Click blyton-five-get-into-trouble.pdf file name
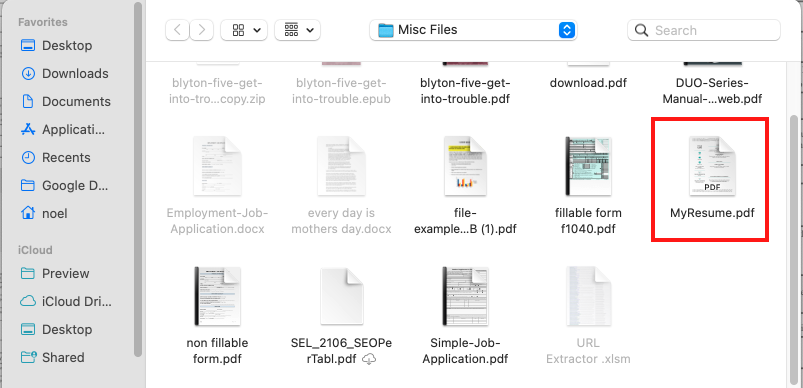This screenshot has height=388, width=803. pyautogui.click(x=465, y=91)
